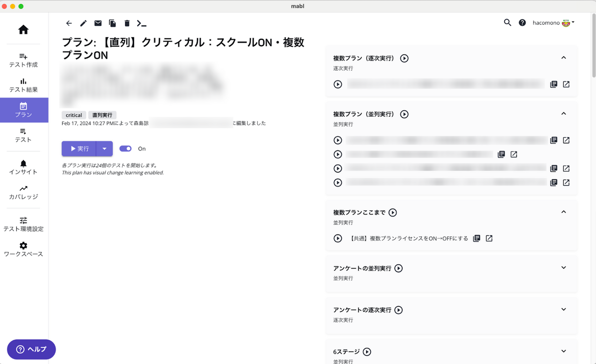Image resolution: width=596 pixels, height=364 pixels.
Task: Duplicate the plan using the copy icon
Action: coord(112,23)
